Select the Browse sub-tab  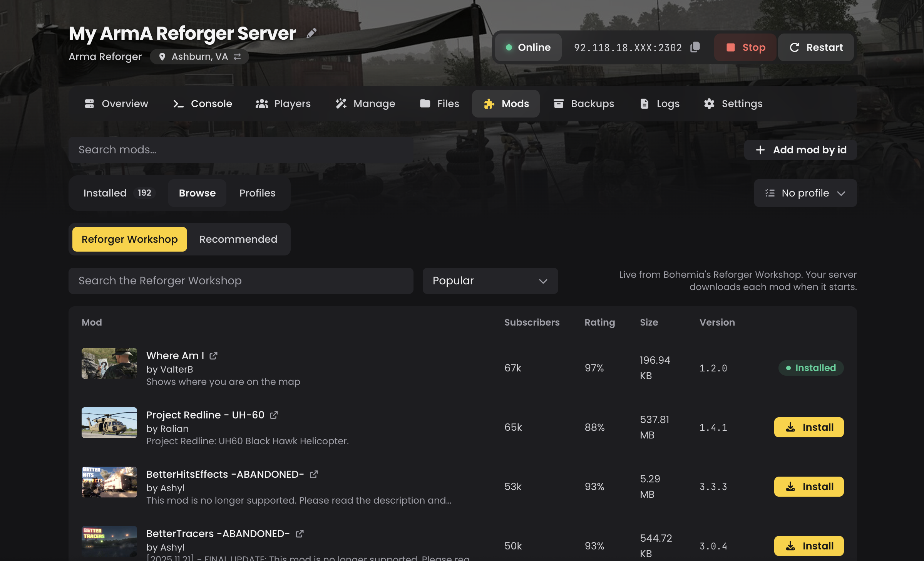click(197, 193)
